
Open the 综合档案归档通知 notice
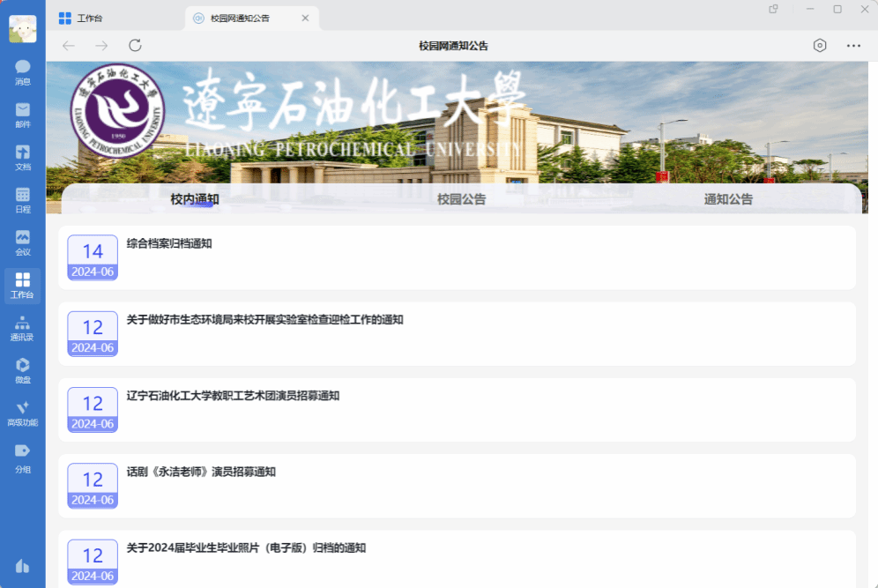click(x=169, y=243)
